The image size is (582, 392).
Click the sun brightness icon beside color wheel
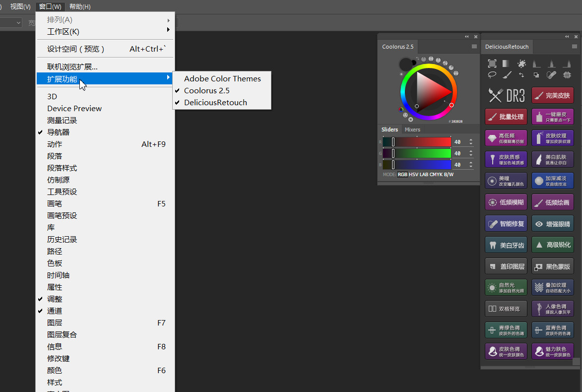[x=401, y=74]
